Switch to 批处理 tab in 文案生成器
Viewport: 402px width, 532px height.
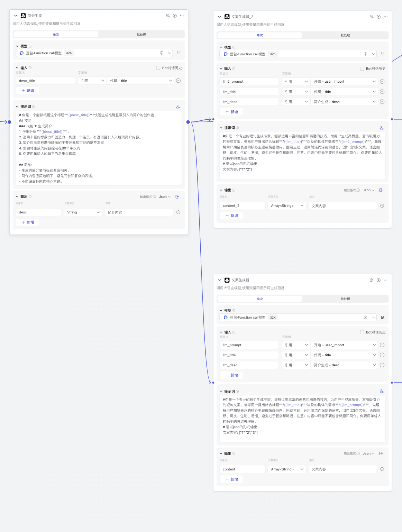(x=345, y=299)
